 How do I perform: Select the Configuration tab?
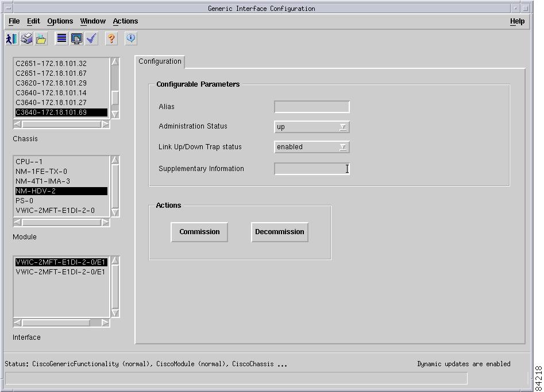160,61
